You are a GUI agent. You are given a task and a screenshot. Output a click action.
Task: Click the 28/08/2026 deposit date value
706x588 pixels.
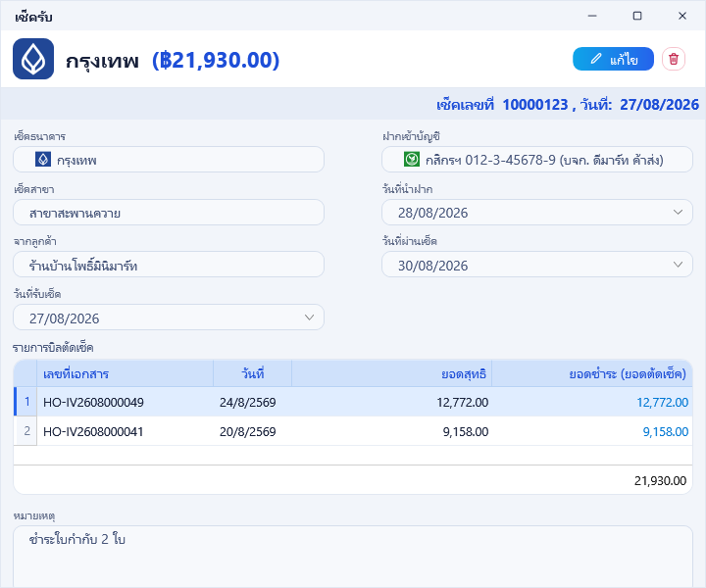coord(432,213)
